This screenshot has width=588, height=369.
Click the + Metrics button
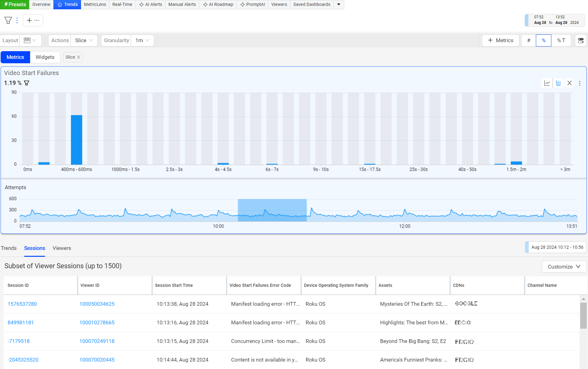point(500,40)
